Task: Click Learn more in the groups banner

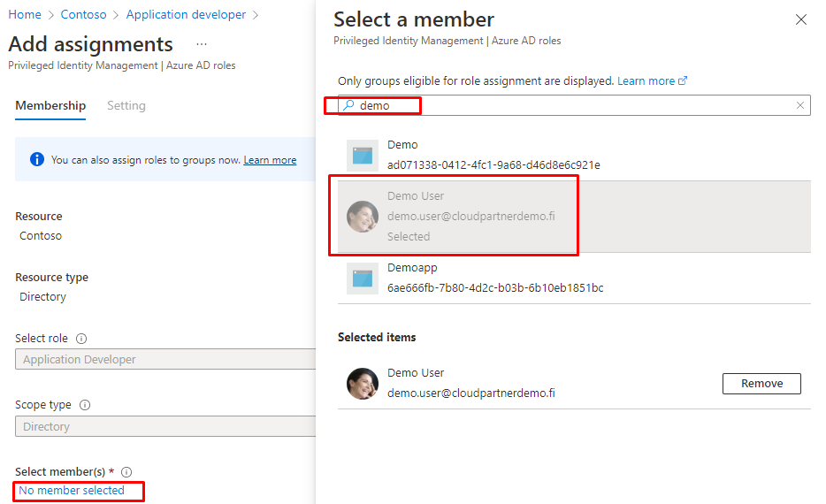Action: (x=270, y=160)
